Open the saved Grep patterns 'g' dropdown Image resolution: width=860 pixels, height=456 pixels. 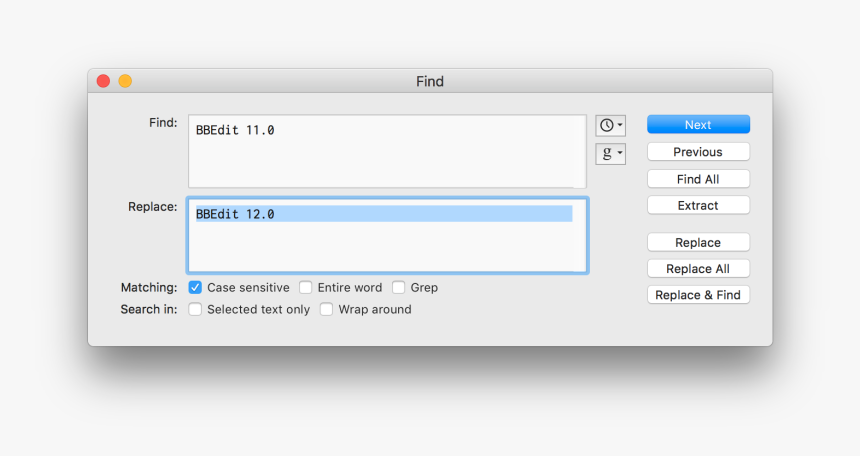pyautogui.click(x=610, y=154)
